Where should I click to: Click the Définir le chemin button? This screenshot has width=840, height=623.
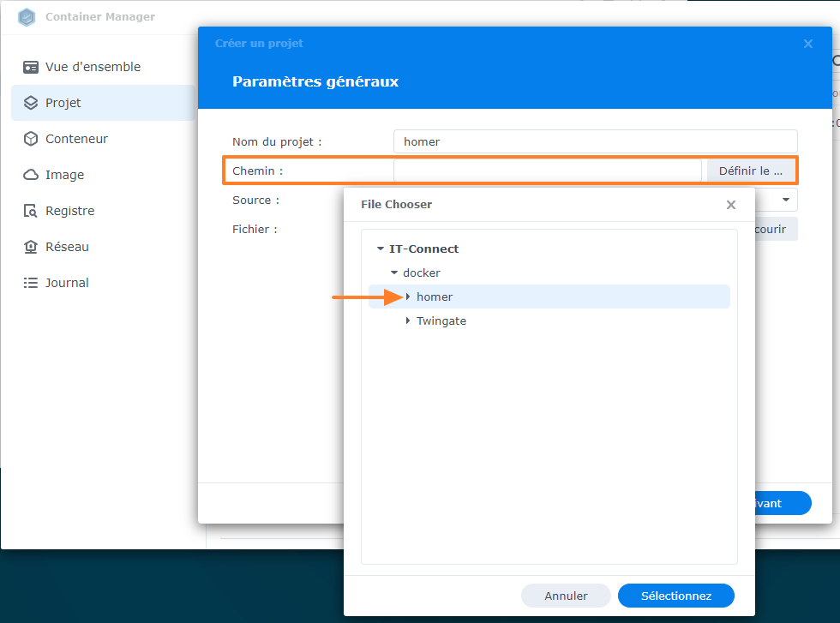pyautogui.click(x=751, y=171)
